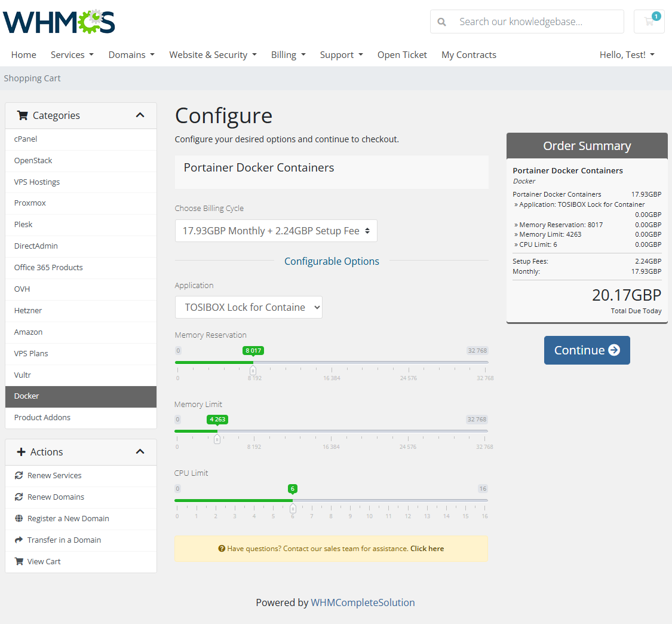Select the Amazon category
The height and width of the screenshot is (624, 672).
pos(81,332)
